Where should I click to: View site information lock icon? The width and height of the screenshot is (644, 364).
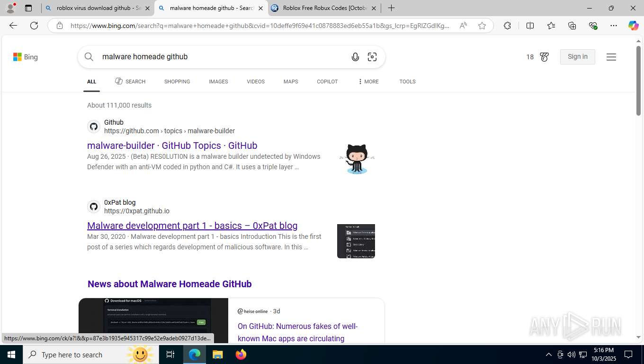(60, 26)
